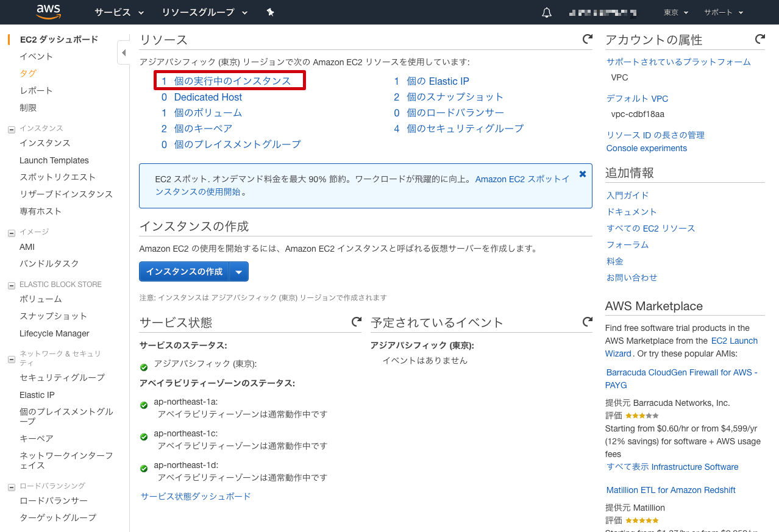The width and height of the screenshot is (779, 532).
Task: Open ボリューム in the sidebar
Action: tap(40, 299)
